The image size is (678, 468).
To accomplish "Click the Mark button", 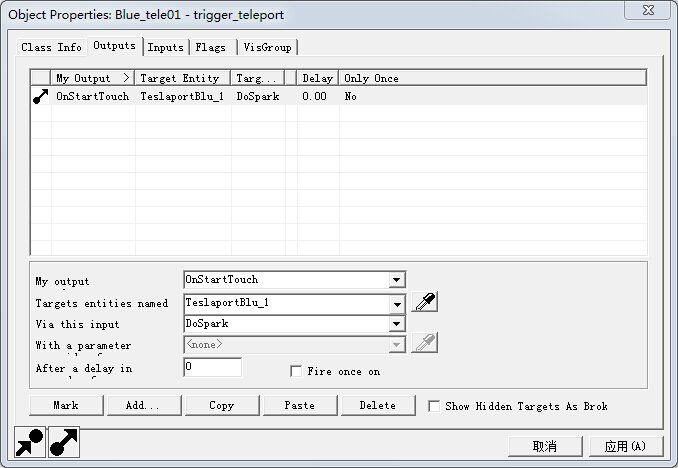I will click(66, 405).
